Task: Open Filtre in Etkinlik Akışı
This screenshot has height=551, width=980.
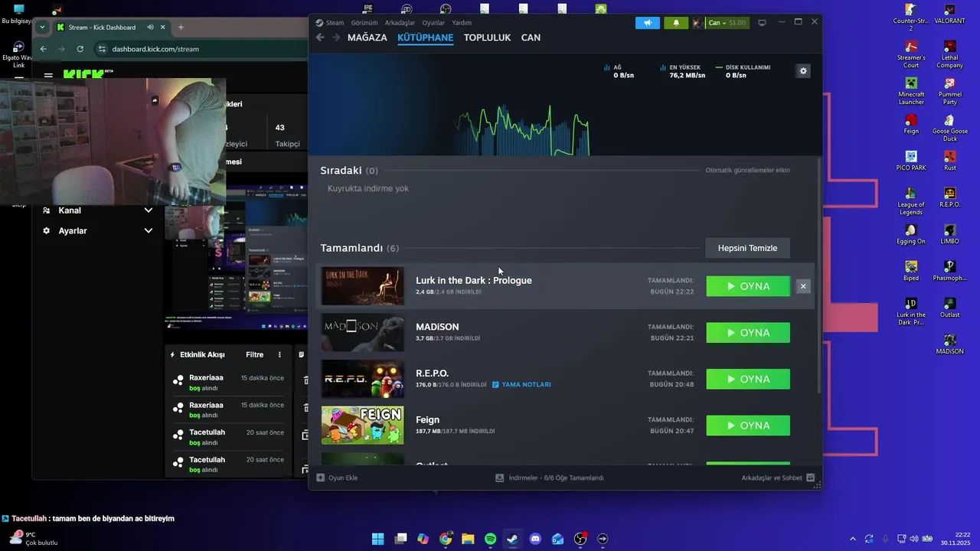Action: 254,355
